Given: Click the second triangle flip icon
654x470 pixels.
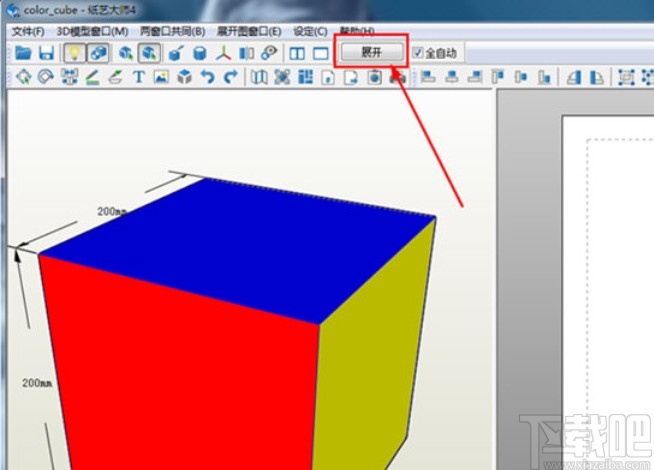Looking at the screenshot, I should (597, 77).
